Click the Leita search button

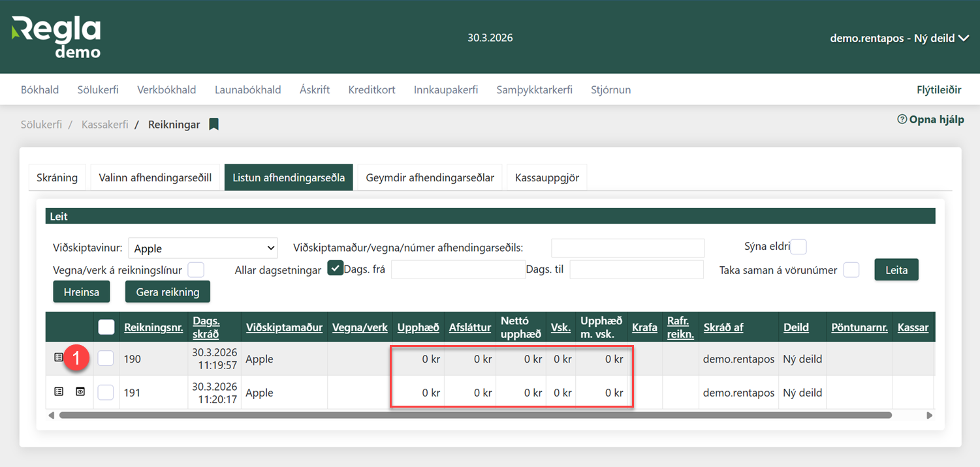coord(896,269)
